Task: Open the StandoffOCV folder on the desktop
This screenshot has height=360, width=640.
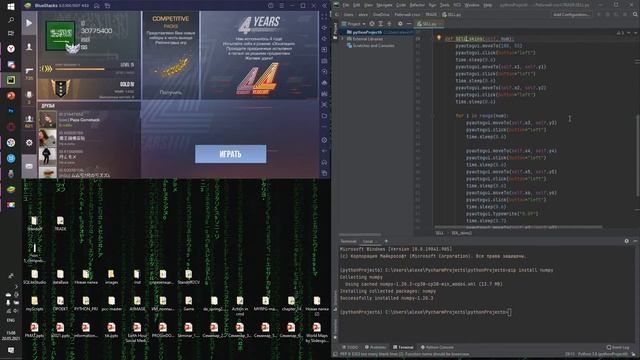Action: point(188,277)
